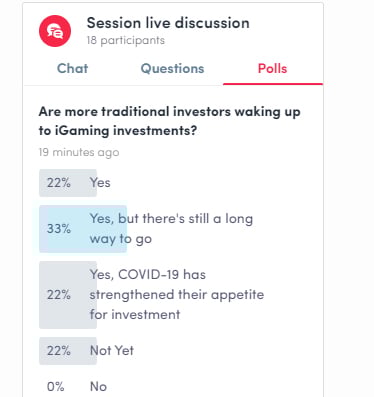
Task: Click the 33% percentage label
Action: tap(59, 229)
